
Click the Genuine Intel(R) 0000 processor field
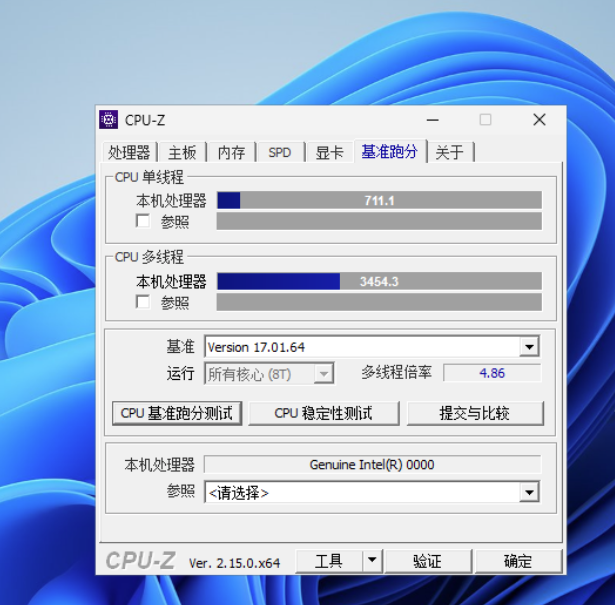pos(372,465)
